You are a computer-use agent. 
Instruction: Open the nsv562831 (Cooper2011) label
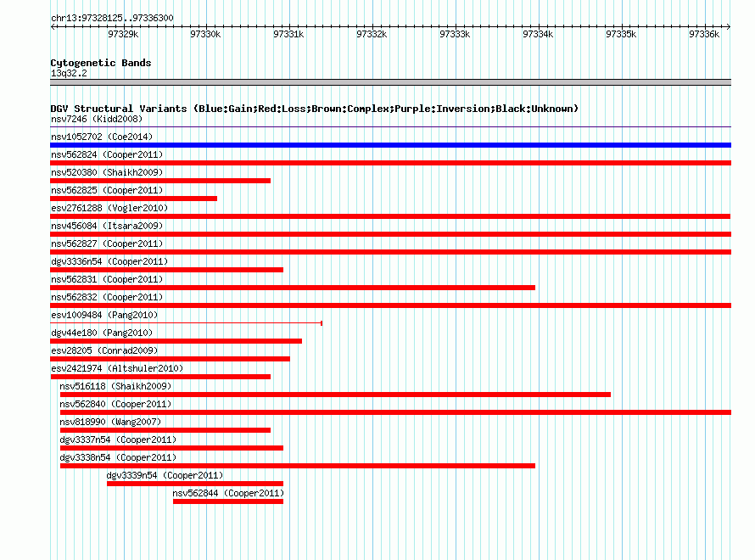point(107,279)
